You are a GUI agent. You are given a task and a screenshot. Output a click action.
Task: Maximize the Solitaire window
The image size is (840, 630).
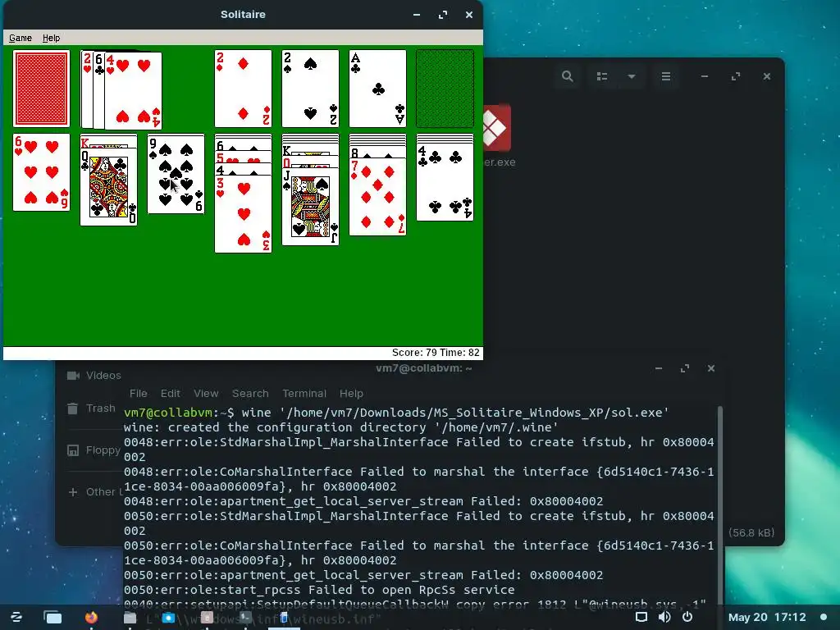point(442,15)
